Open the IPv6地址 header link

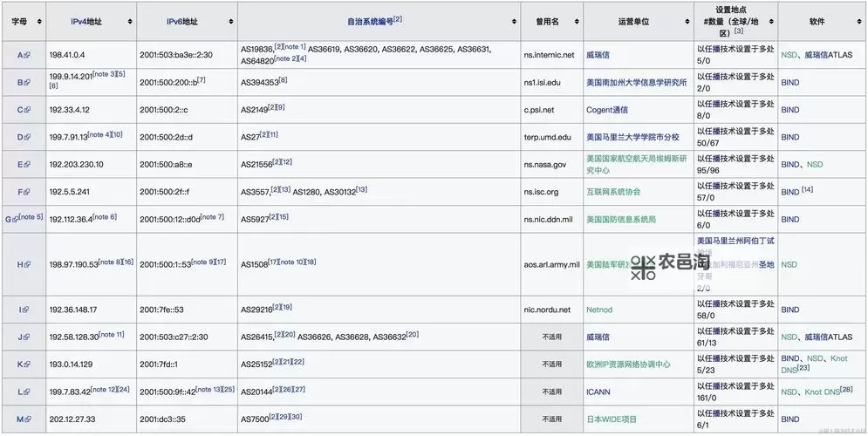182,22
